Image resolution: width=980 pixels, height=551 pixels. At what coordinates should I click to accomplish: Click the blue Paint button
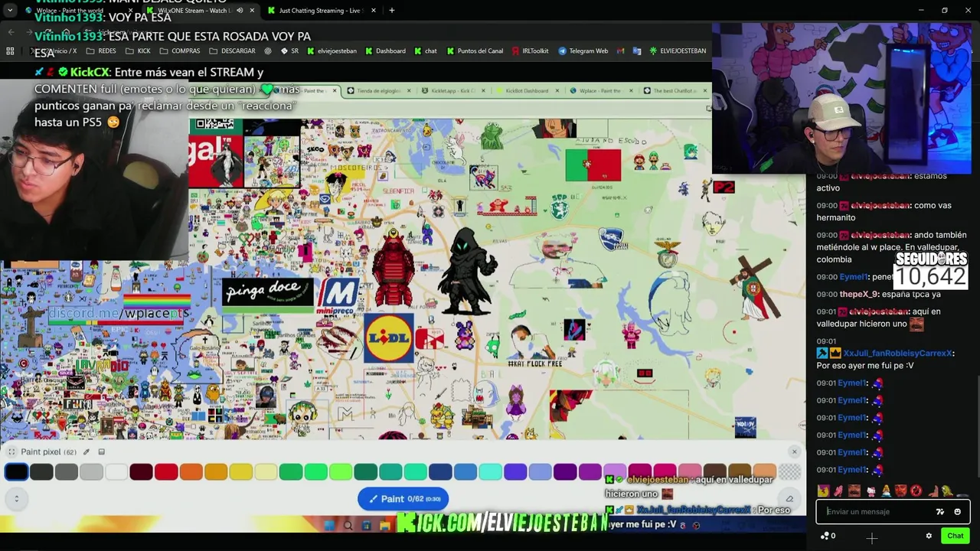coord(403,499)
